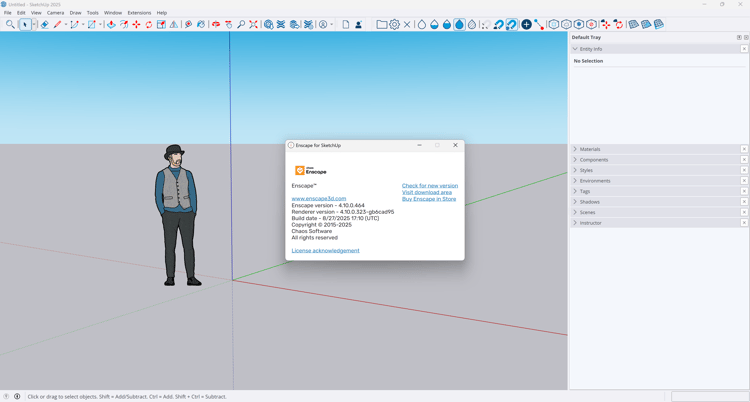Activate the Orbit camera tool

pyautogui.click(x=216, y=24)
